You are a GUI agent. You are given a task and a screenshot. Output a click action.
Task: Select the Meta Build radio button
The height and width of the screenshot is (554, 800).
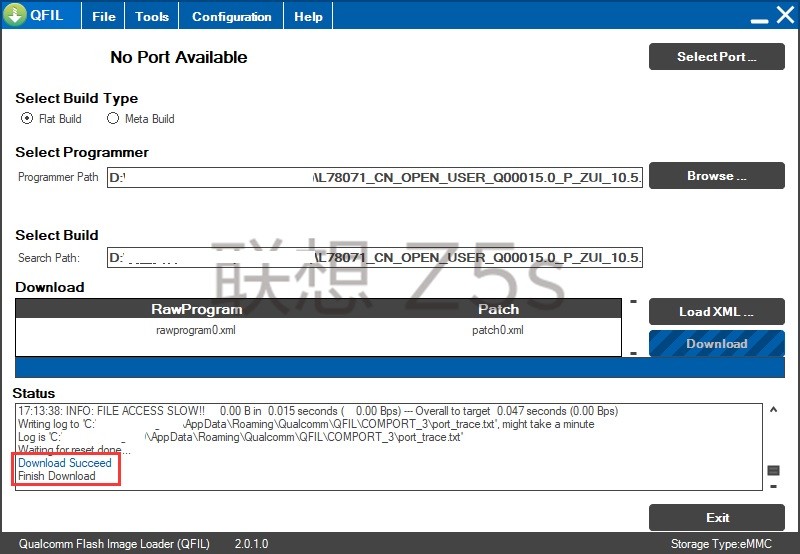(x=113, y=118)
